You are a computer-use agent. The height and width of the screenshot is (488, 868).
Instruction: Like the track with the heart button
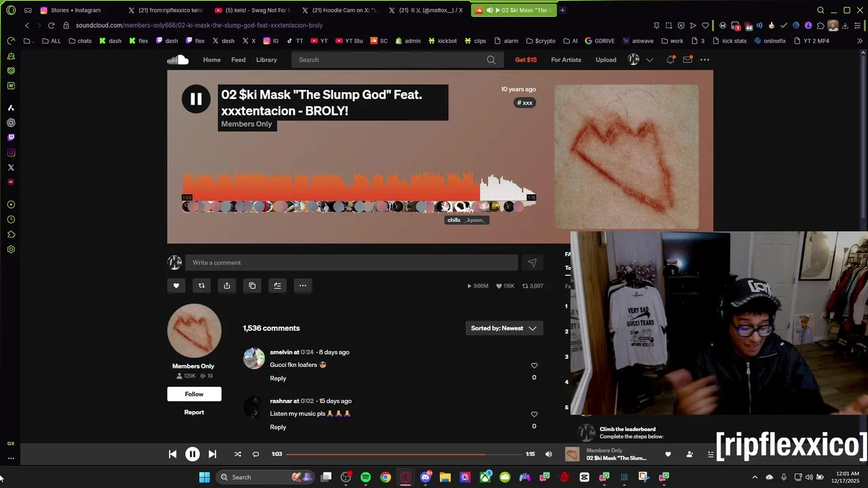click(x=176, y=285)
